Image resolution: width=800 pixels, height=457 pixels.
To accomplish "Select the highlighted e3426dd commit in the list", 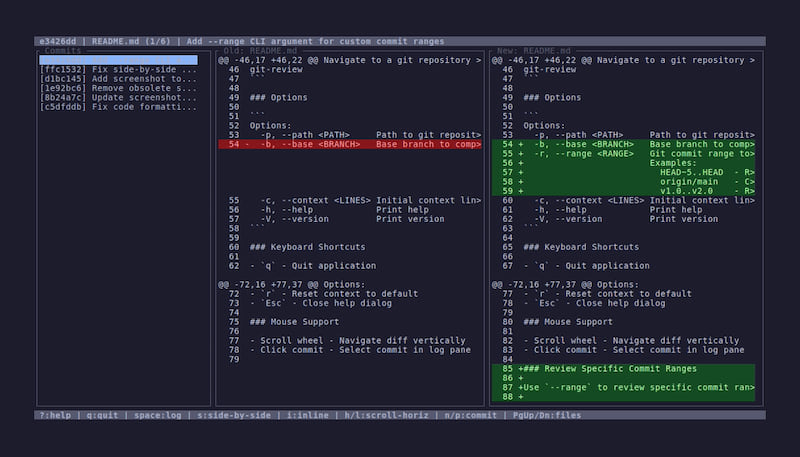I will point(118,60).
